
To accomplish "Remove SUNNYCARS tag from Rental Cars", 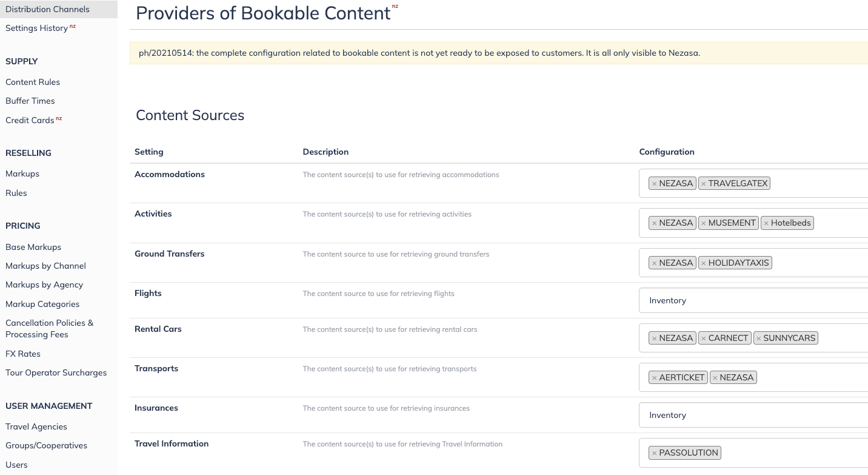I will pyautogui.click(x=758, y=338).
